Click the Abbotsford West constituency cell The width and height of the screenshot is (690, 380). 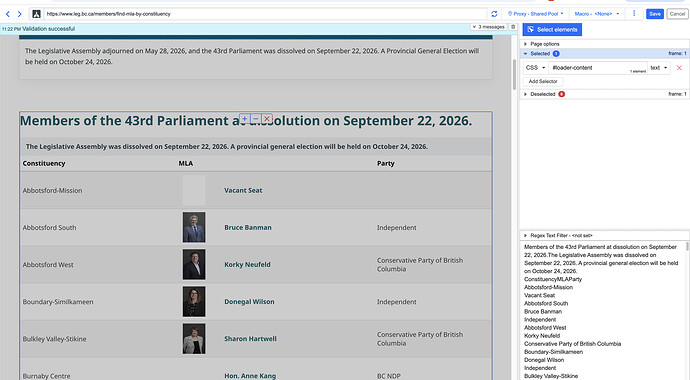pos(48,265)
